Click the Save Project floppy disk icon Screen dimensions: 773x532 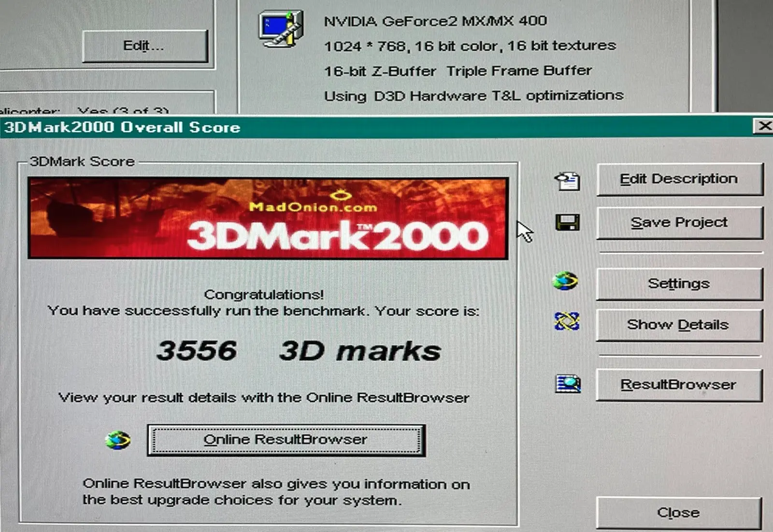click(x=567, y=223)
